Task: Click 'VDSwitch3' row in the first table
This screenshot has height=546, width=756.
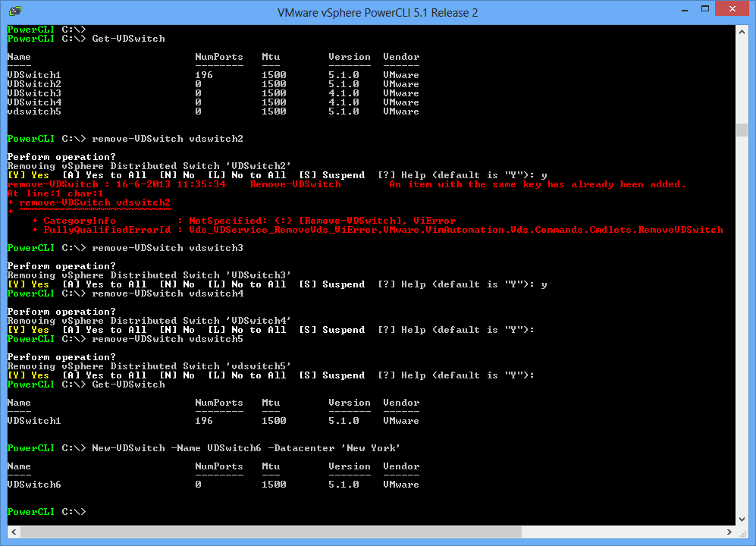Action: tap(213, 93)
